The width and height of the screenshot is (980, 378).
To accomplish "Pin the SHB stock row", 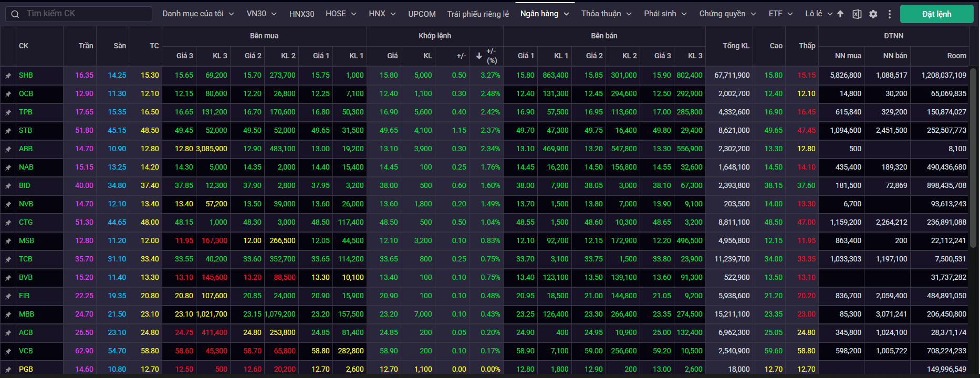I will coord(8,76).
